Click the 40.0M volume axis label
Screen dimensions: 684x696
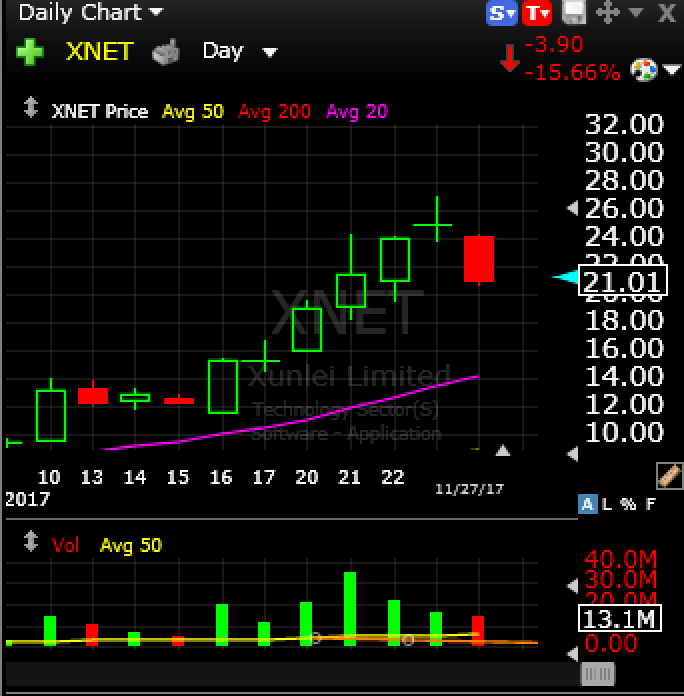[621, 559]
